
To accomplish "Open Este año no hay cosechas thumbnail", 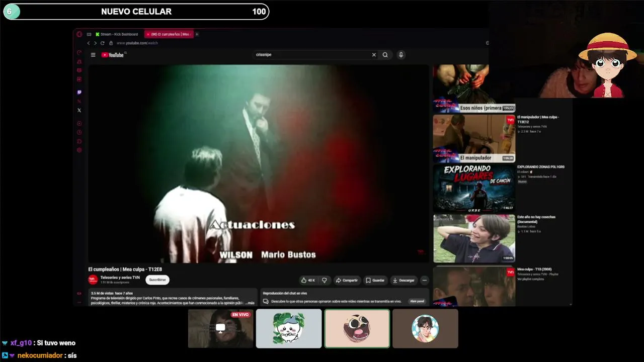I will (474, 238).
